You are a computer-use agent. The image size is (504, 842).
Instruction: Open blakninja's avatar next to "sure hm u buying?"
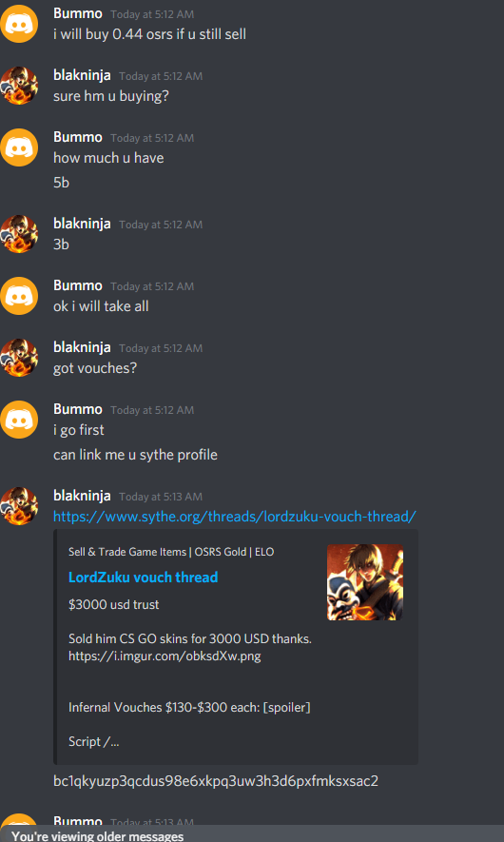click(19, 86)
